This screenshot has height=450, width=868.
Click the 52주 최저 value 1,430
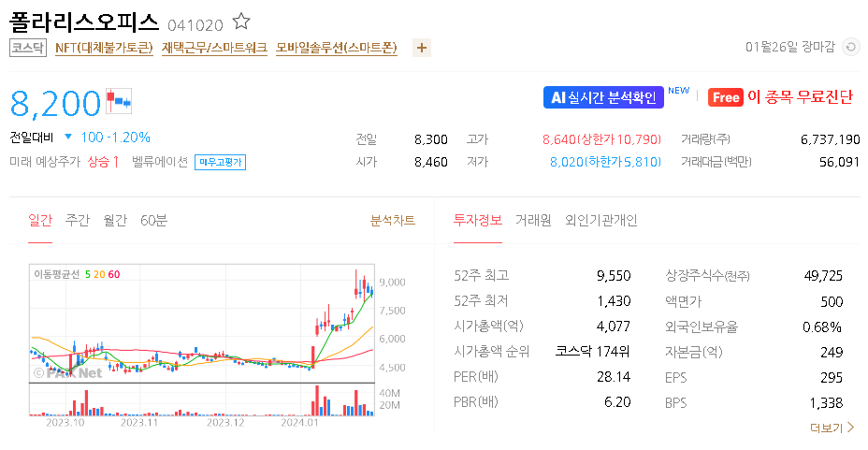614,301
